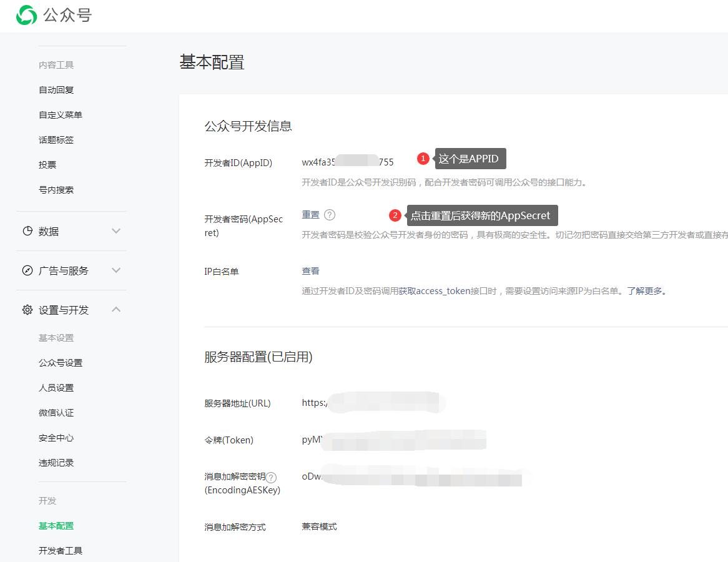Collapse the 设置与开发 section chevron
The image size is (728, 562).
[x=116, y=309]
